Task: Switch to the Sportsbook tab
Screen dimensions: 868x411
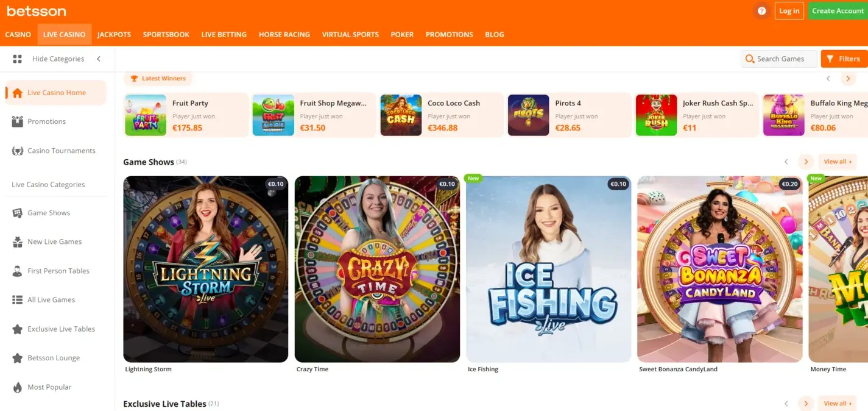Action: [166, 35]
